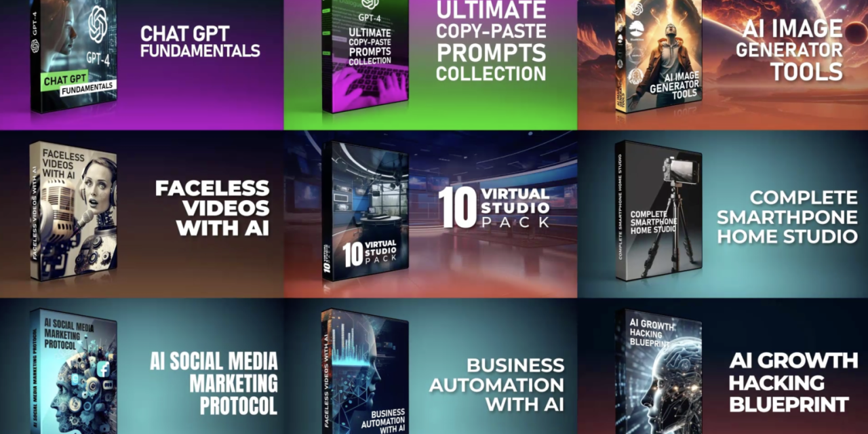Click the Chat GPT Fundamentals product box
This screenshot has height=434, width=868.
[x=73, y=55]
